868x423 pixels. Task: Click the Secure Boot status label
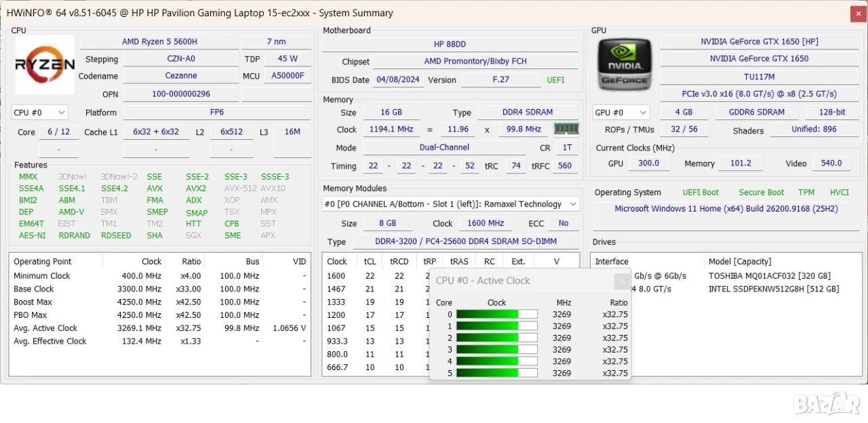coord(761,193)
